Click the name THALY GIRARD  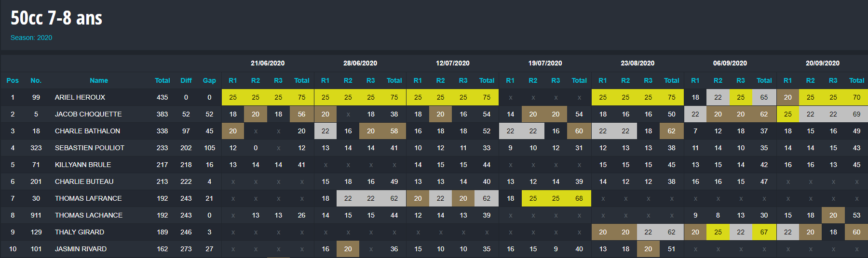point(80,232)
